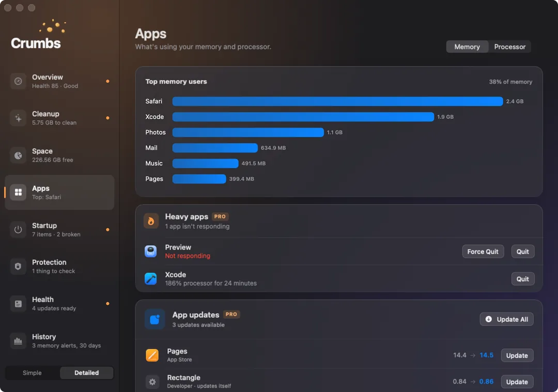The width and height of the screenshot is (558, 392).
Task: Click the History bar chart icon
Action: (x=18, y=341)
